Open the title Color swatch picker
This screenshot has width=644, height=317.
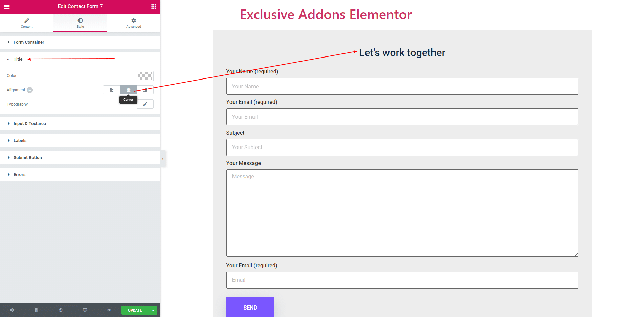click(145, 76)
